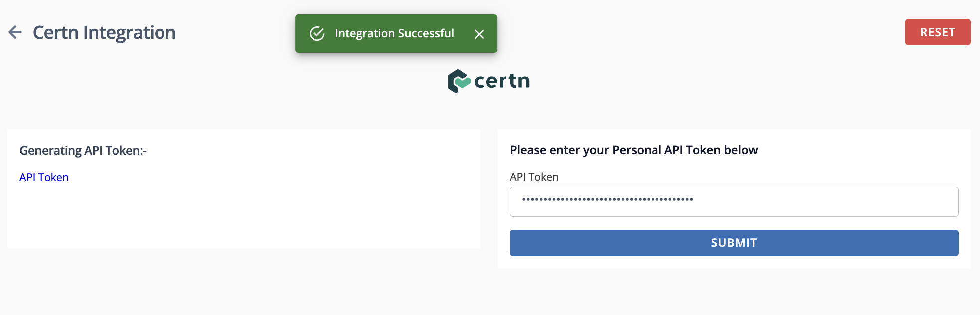The image size is (980, 315).
Task: Reset the Certn integration
Action: [938, 32]
